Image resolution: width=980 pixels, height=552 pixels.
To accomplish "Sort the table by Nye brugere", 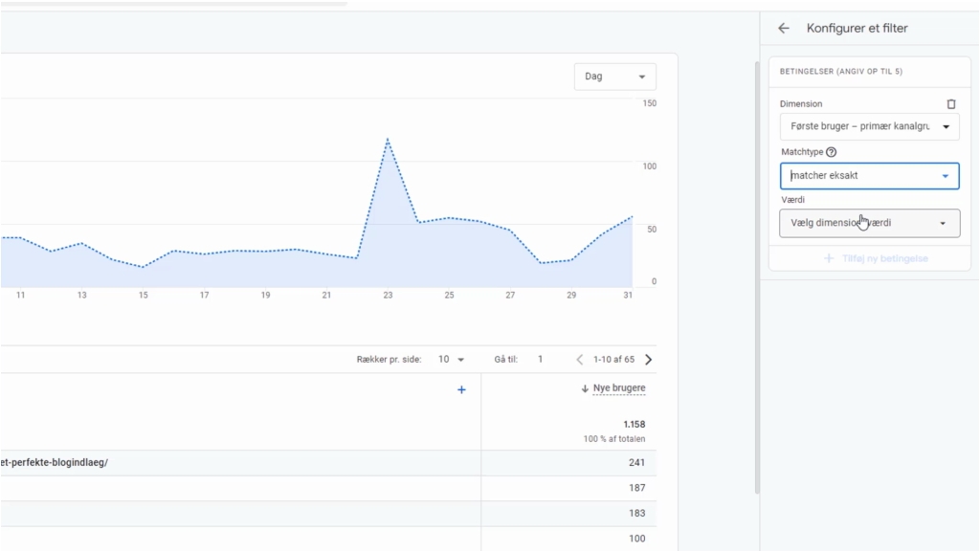I will (x=617, y=387).
